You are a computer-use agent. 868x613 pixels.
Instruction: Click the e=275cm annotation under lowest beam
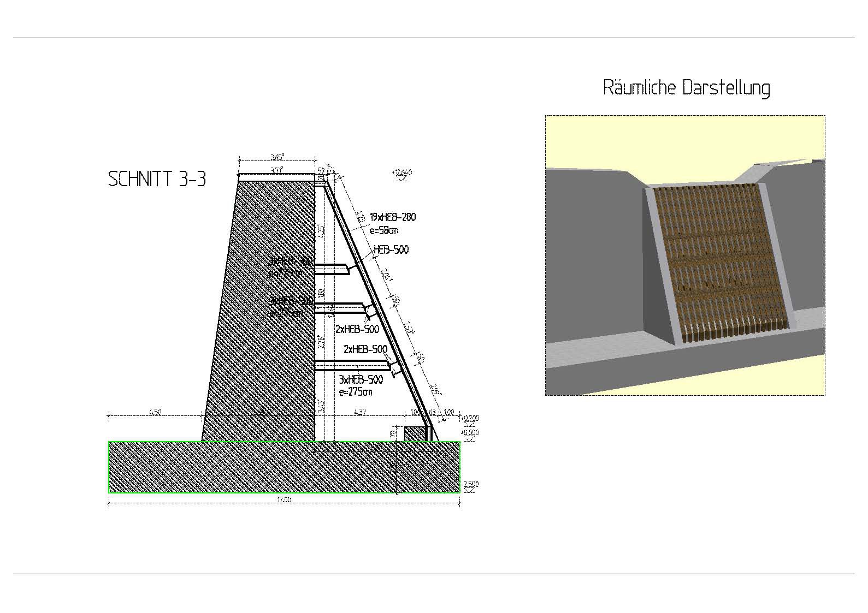pyautogui.click(x=356, y=392)
